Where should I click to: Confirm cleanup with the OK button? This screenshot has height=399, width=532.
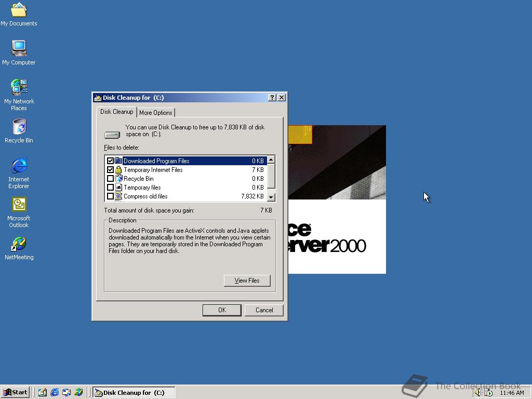coord(222,310)
